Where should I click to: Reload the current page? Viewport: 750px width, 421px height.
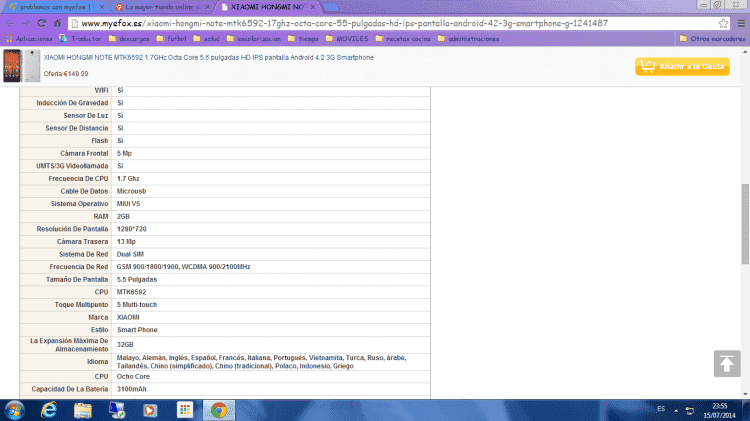pos(42,23)
